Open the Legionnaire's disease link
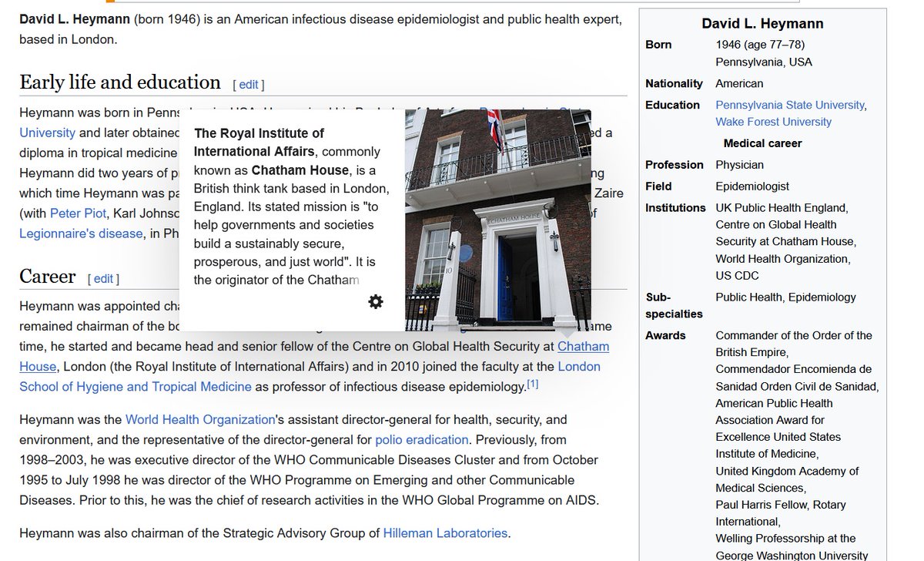Viewport: 924px width, 561px height. [x=81, y=233]
